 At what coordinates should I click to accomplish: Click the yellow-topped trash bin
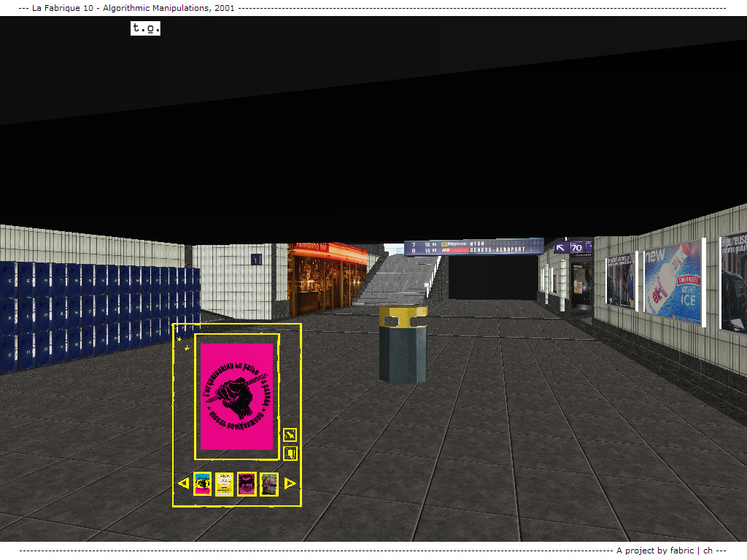coord(403,344)
